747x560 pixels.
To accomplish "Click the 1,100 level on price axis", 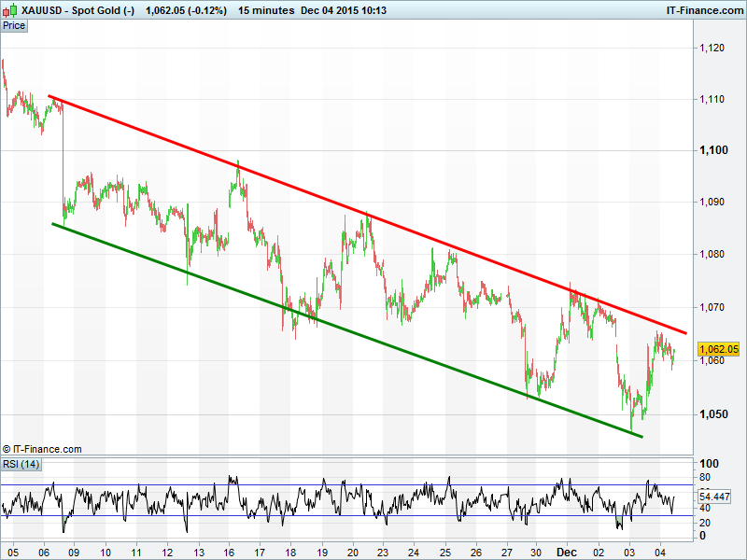I will coord(712,150).
